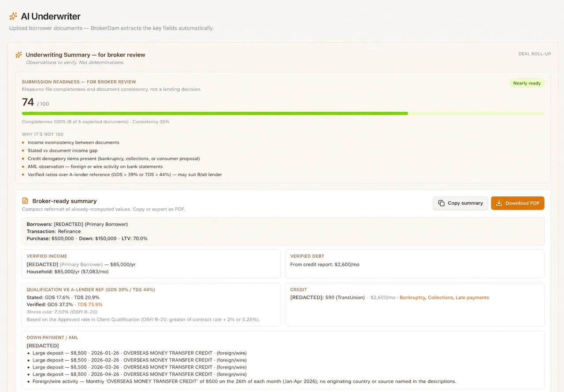The width and height of the screenshot is (564, 392).
Task: Click the "590 (TransUnion)" credit score
Action: 345,297
